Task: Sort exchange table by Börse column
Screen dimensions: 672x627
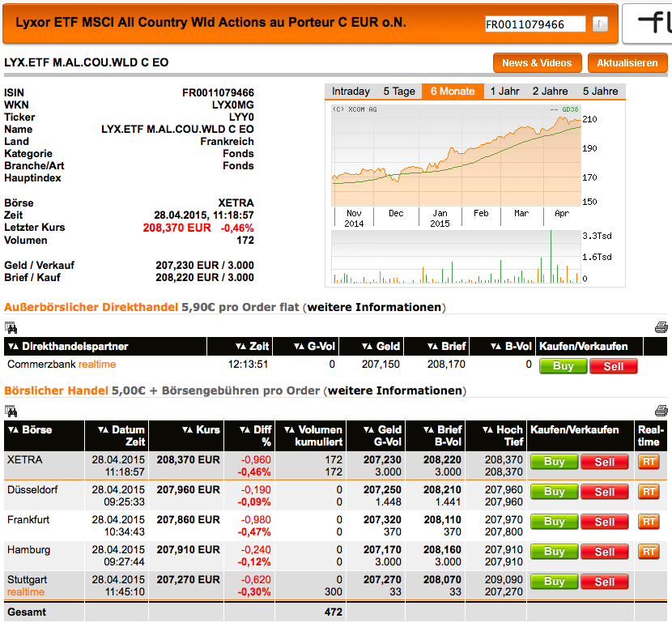Action: click(x=13, y=429)
